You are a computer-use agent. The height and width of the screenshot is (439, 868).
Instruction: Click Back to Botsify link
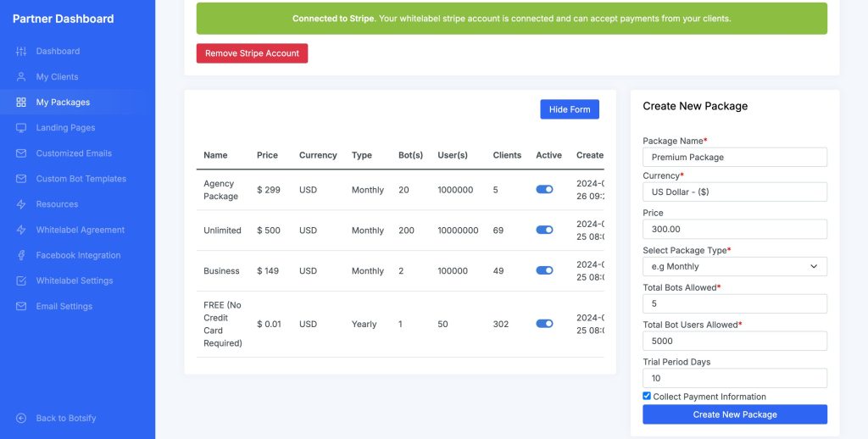click(x=66, y=418)
